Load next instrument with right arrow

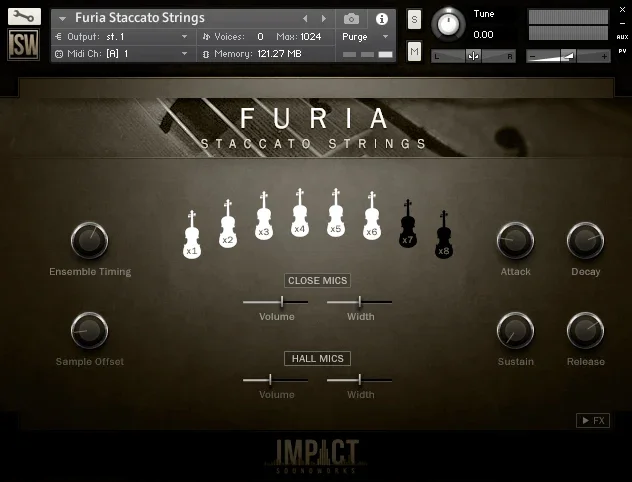pyautogui.click(x=324, y=19)
